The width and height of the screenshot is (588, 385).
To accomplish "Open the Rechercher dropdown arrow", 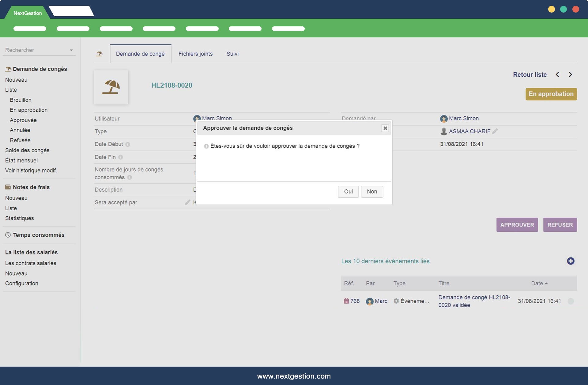I will tap(71, 50).
